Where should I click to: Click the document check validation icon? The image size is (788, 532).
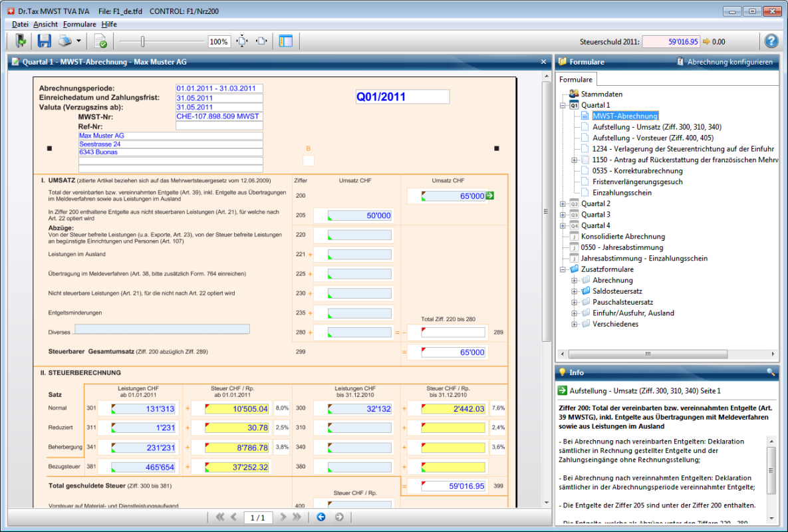pos(100,41)
